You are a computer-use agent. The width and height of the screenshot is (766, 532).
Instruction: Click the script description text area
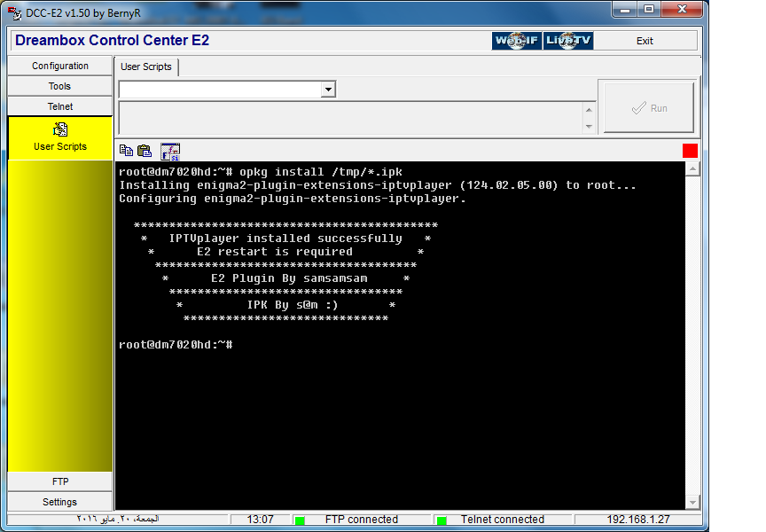pos(351,118)
